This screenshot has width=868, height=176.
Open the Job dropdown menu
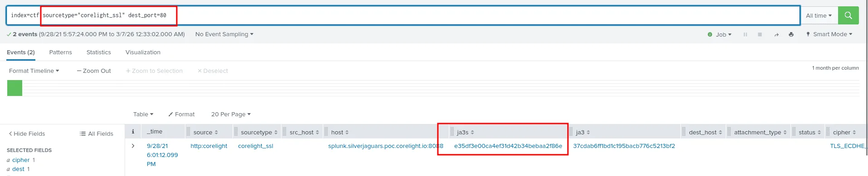point(723,34)
